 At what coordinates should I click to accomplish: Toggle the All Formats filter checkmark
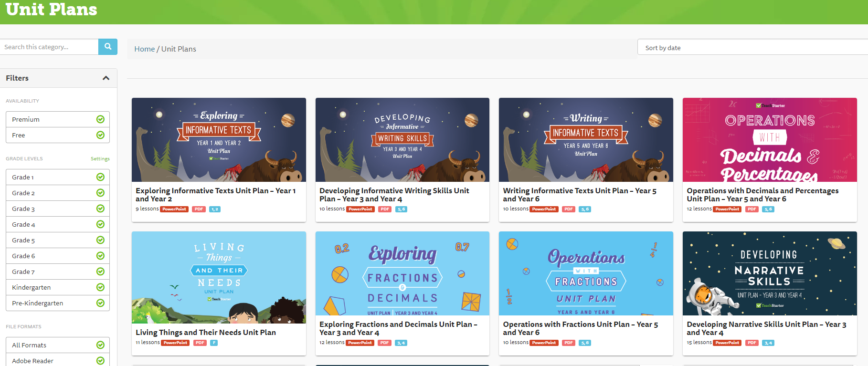tap(100, 345)
